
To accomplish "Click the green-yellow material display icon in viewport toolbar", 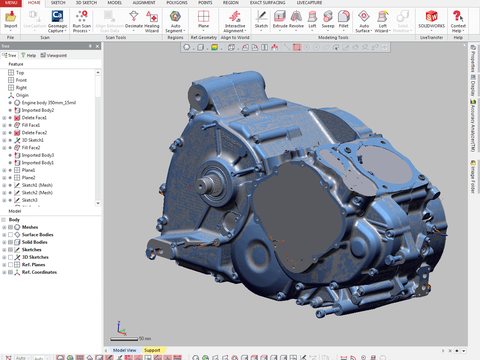I will (215, 47).
